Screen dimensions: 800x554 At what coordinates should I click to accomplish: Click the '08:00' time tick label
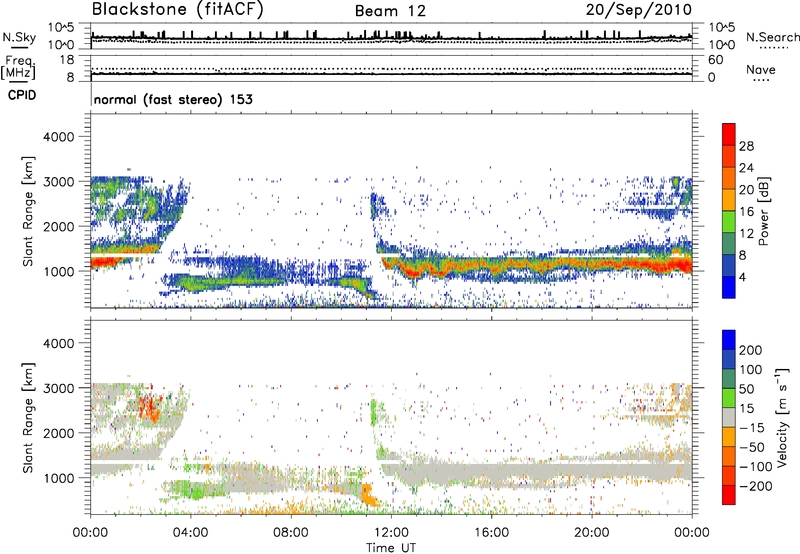[291, 533]
